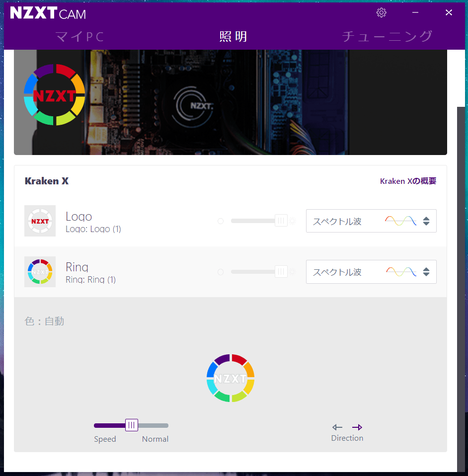Open the Kraken Xの概要 link
This screenshot has height=476, width=468.
point(408,181)
